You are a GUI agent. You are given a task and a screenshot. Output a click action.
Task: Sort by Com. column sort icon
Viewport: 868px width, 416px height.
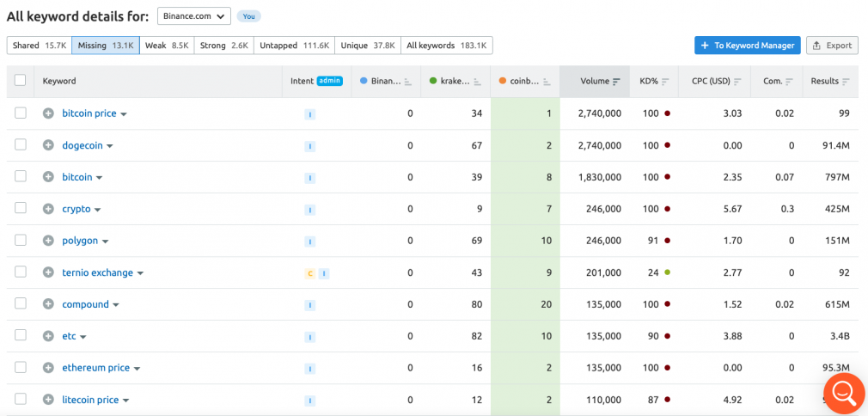[790, 82]
